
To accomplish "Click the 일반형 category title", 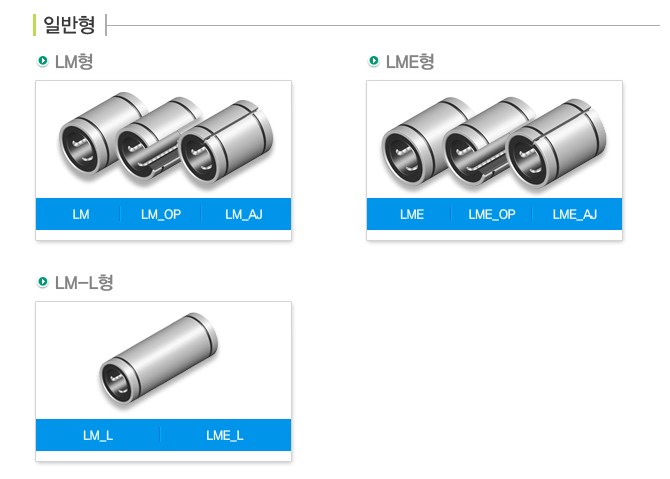I will coord(69,25).
